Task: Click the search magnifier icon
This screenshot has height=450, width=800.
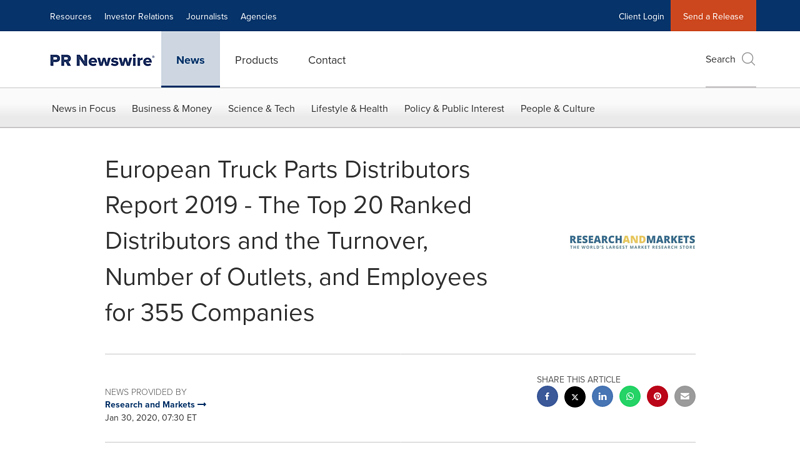Action: pos(748,59)
